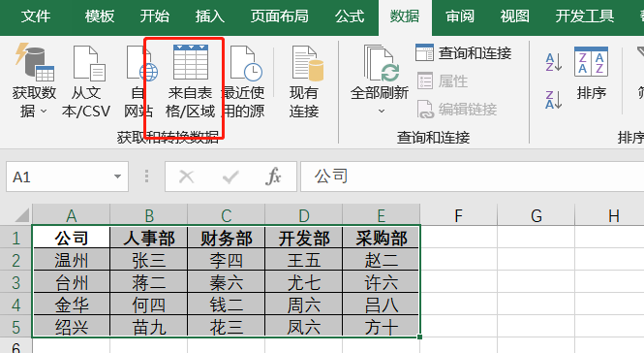
Task: Select cell containing 张三
Action: (x=149, y=260)
